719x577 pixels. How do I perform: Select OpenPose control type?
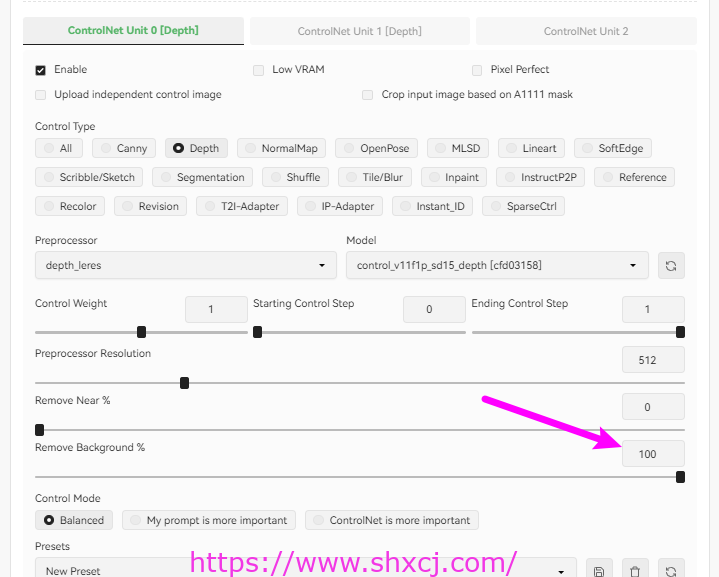click(376, 148)
